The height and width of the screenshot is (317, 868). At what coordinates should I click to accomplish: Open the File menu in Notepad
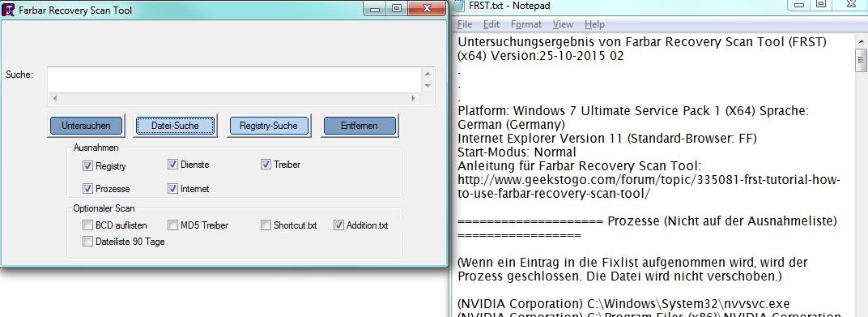click(x=465, y=24)
